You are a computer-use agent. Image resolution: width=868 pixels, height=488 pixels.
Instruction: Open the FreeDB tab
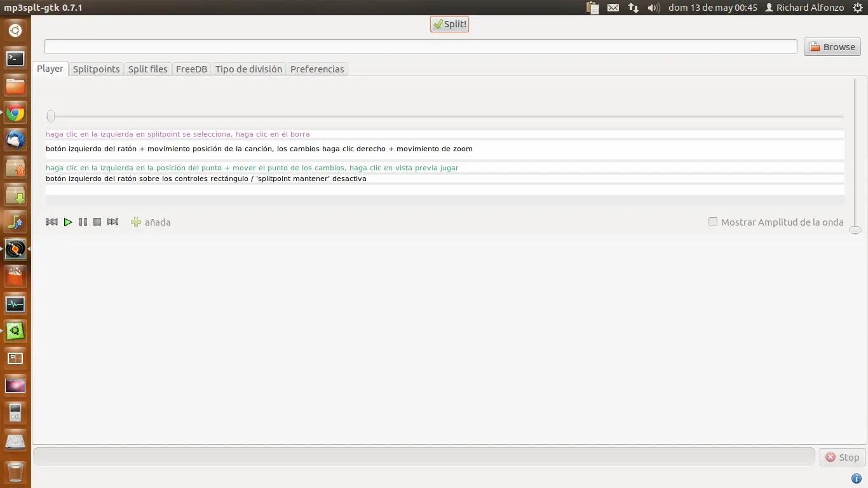(x=192, y=69)
